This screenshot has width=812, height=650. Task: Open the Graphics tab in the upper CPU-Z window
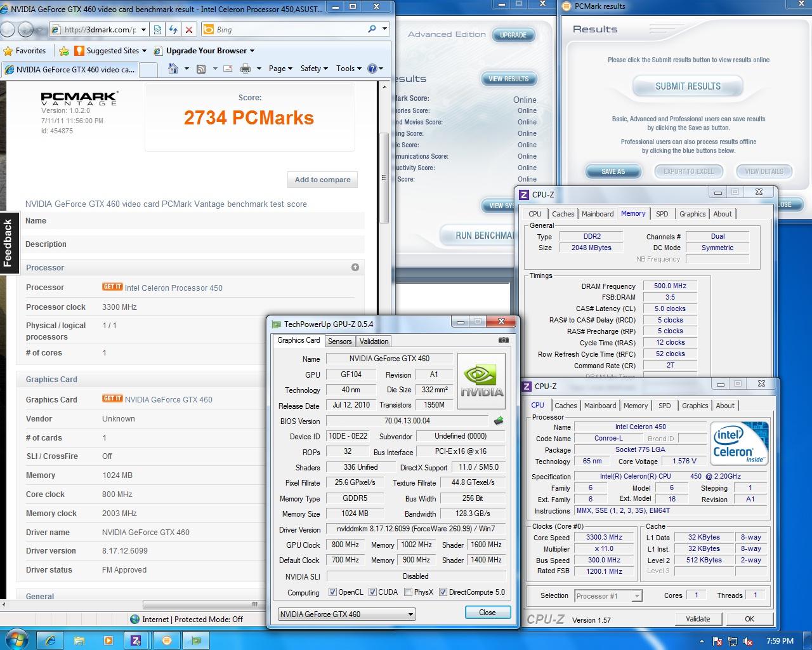692,214
